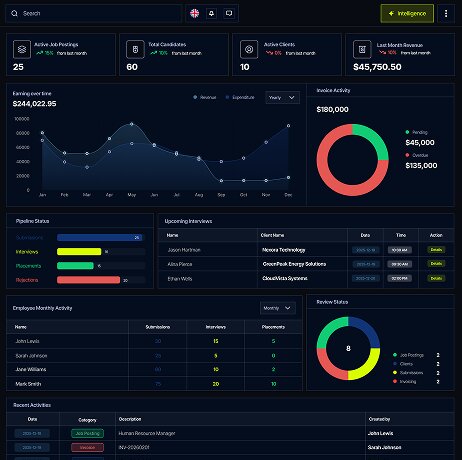
Task: Click the $45,750.50 revenue value
Action: coord(377,67)
